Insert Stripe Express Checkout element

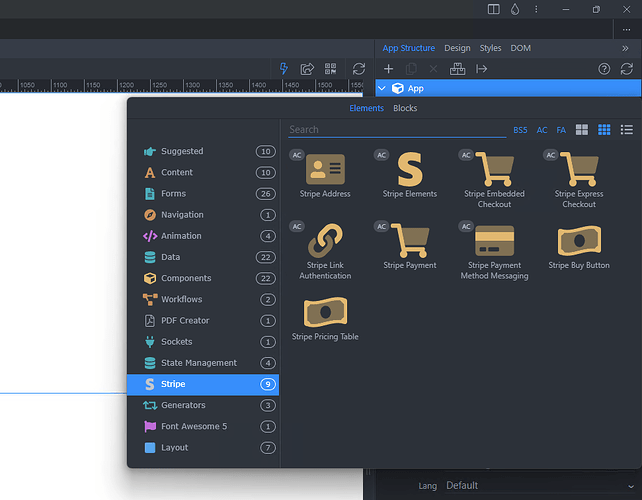point(579,180)
